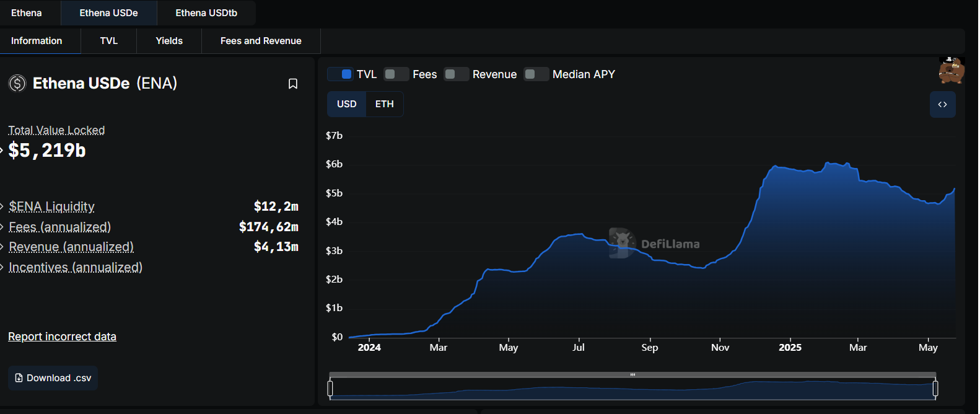Image resolution: width=980 pixels, height=414 pixels.
Task: Open the Report incorrect data link
Action: click(62, 337)
